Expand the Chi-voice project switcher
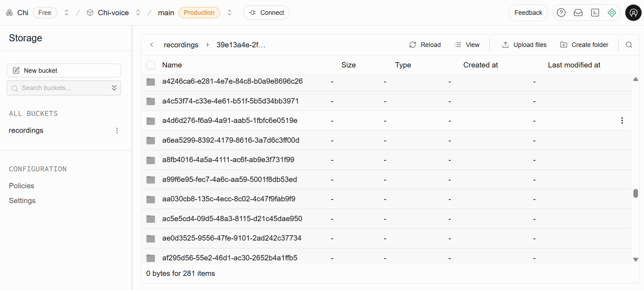This screenshot has height=290, width=644. 138,13
